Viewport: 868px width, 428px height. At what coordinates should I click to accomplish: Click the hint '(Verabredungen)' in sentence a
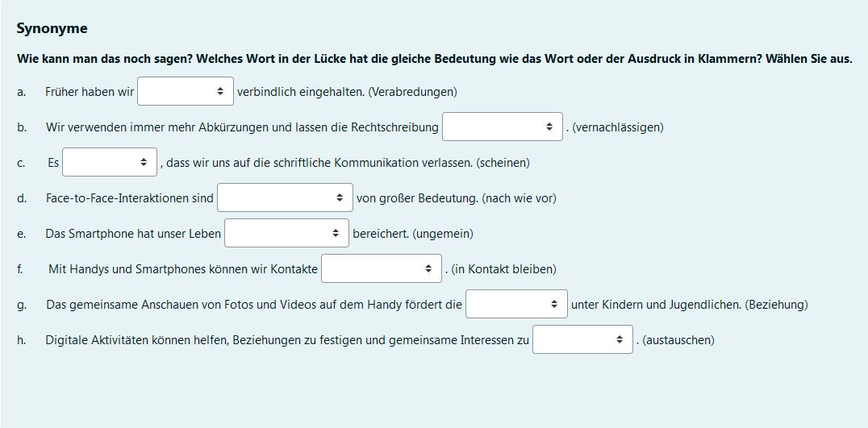(412, 92)
